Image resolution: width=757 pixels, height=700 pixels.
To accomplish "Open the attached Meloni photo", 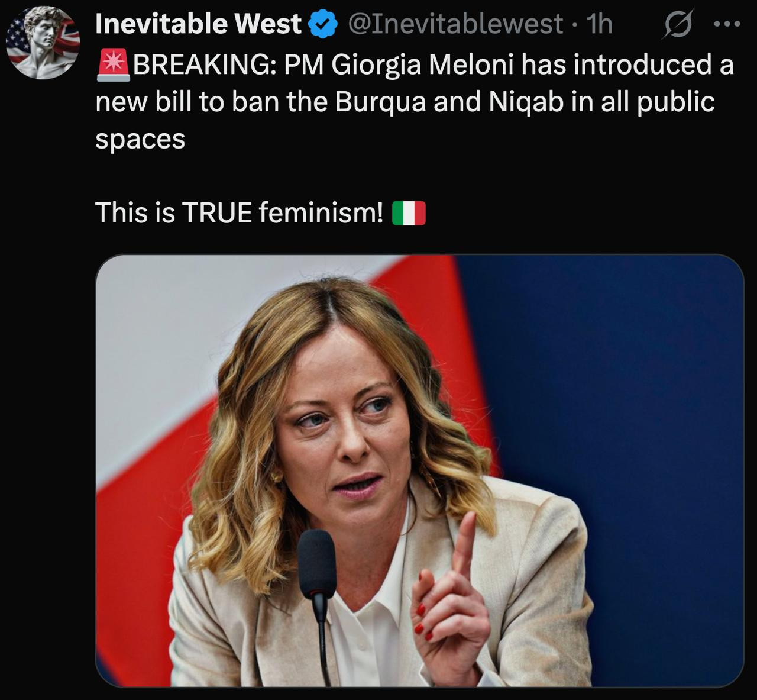I will point(419,470).
